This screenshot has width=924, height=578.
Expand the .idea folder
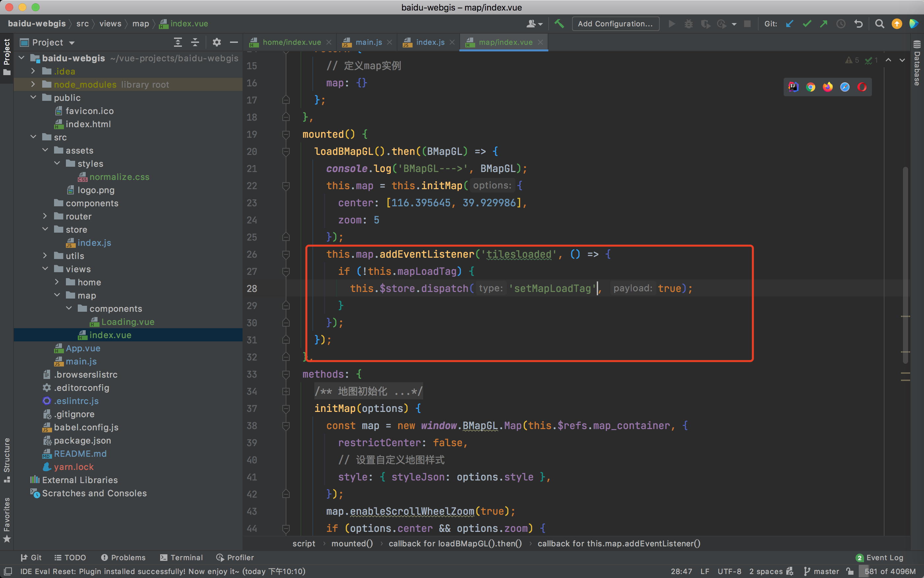pyautogui.click(x=33, y=71)
